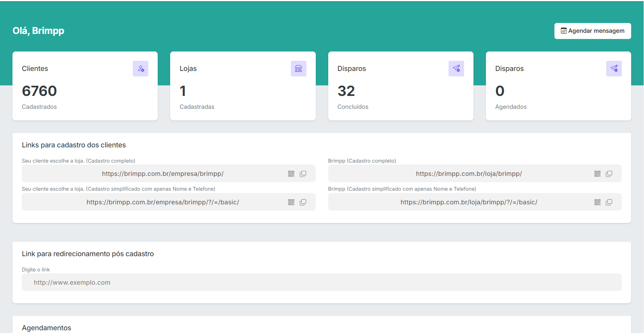Click Link para redirecionamento pós cadastro heading
The image size is (644, 333).
pos(88,254)
